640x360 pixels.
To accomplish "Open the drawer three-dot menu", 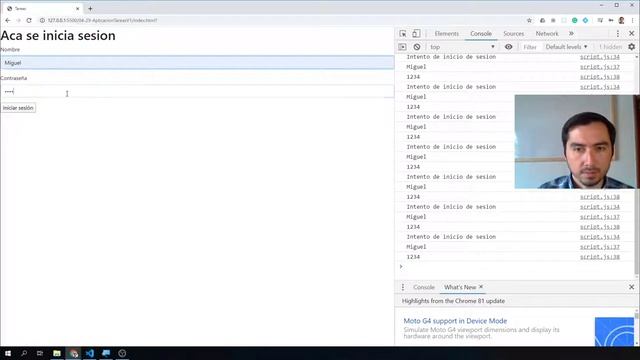I will (403, 287).
